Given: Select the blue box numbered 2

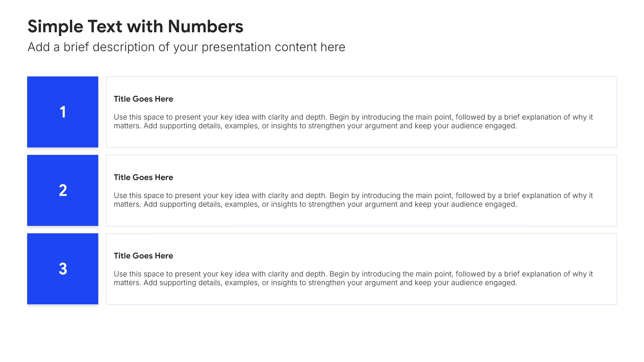Looking at the screenshot, I should 63,190.
